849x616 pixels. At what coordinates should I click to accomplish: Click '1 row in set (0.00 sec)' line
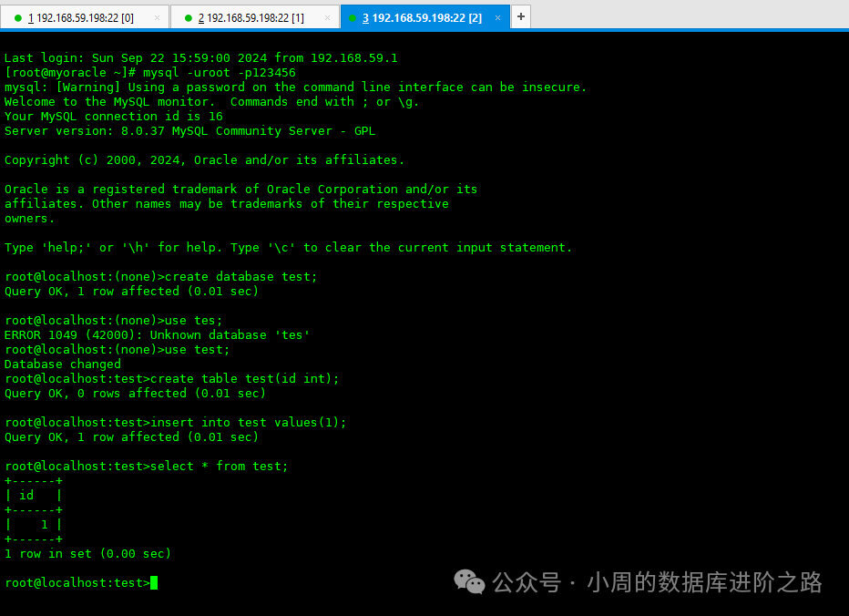coord(87,554)
